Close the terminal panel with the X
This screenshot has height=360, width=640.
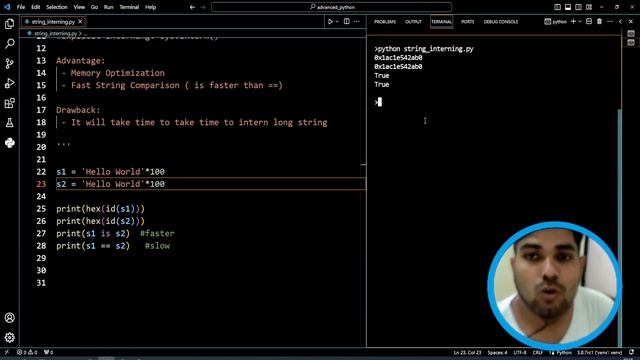click(x=631, y=22)
